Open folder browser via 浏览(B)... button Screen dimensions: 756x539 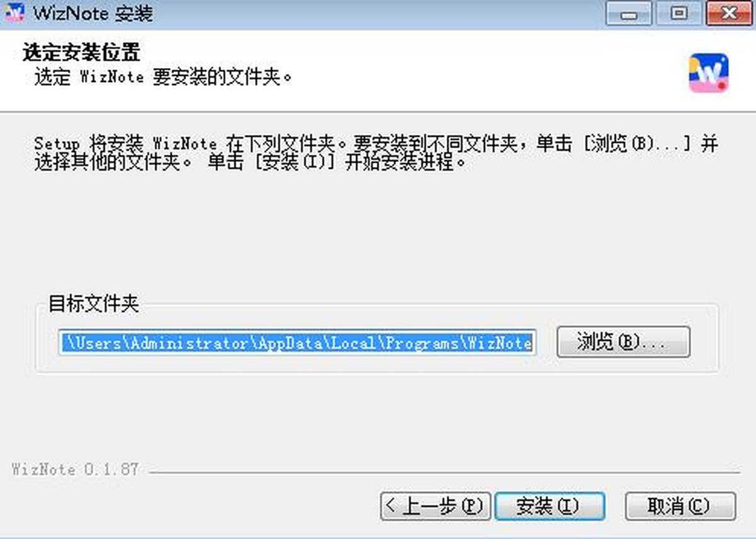624,342
